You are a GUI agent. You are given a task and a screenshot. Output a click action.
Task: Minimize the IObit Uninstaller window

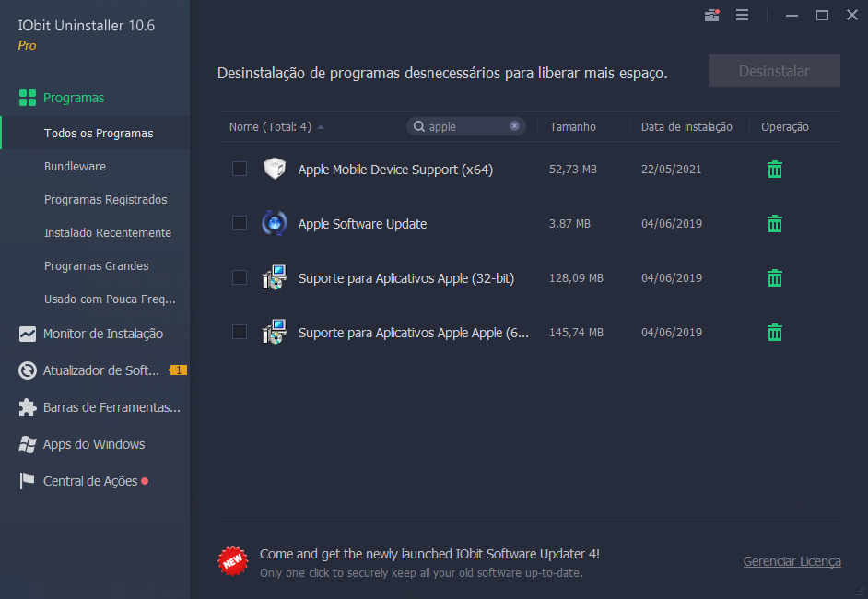792,15
